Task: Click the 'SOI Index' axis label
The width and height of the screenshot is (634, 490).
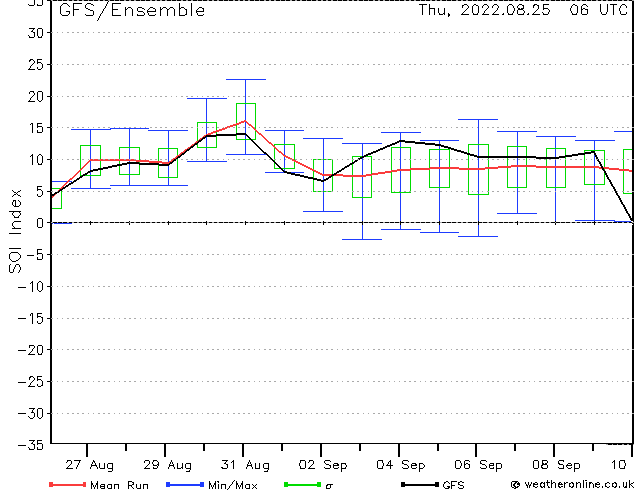Action: 15,231
